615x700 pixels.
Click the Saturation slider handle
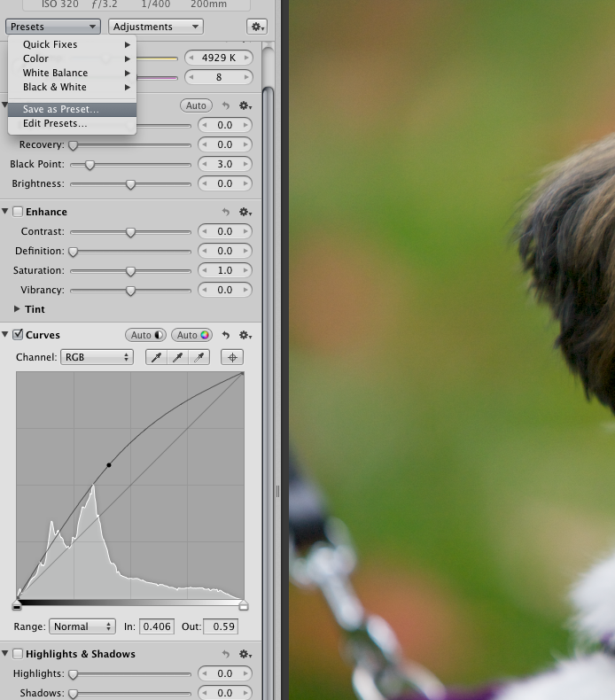click(130, 271)
